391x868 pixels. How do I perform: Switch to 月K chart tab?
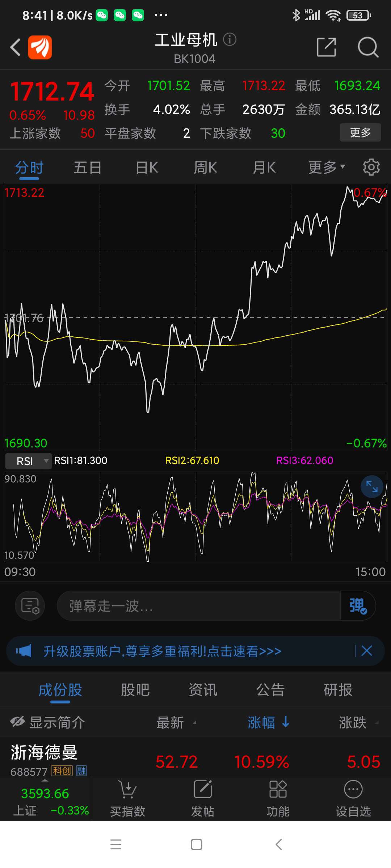point(264,167)
